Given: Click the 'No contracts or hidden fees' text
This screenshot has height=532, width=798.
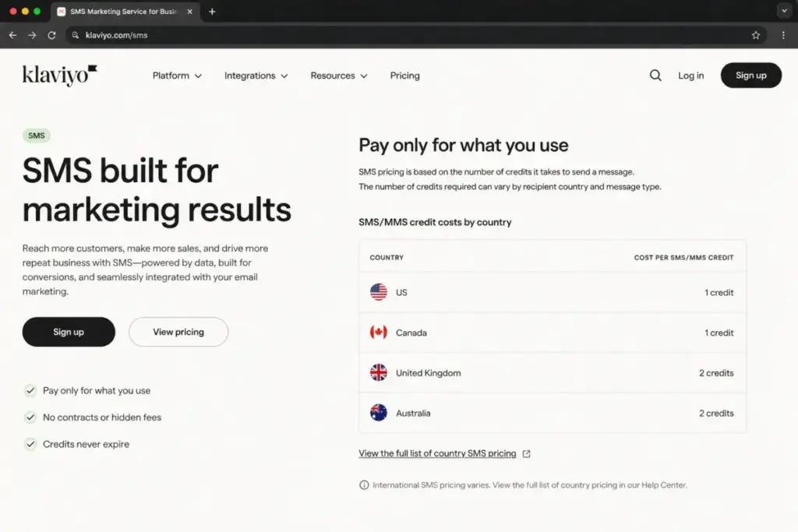Looking at the screenshot, I should tap(102, 417).
